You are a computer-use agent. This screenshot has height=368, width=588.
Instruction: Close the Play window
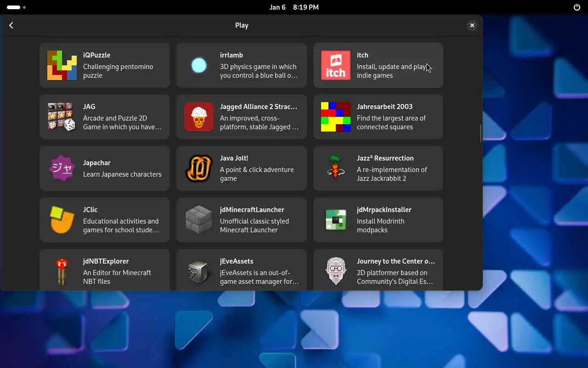tap(472, 25)
